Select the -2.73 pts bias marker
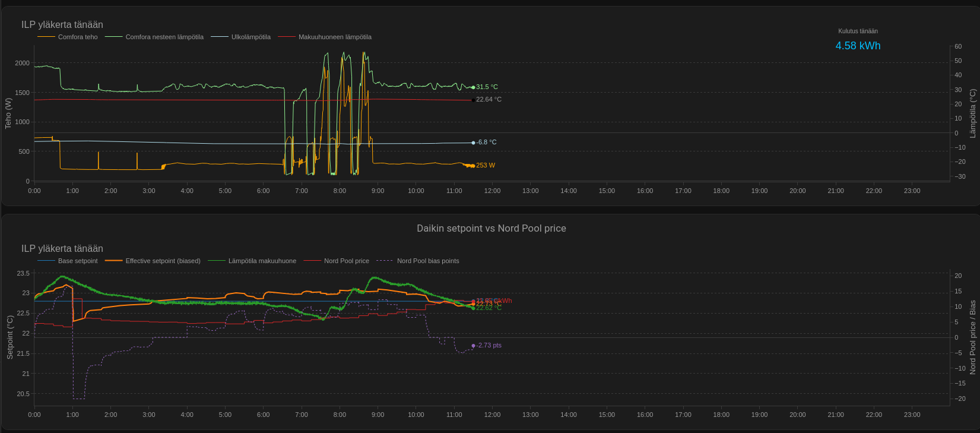 [473, 346]
